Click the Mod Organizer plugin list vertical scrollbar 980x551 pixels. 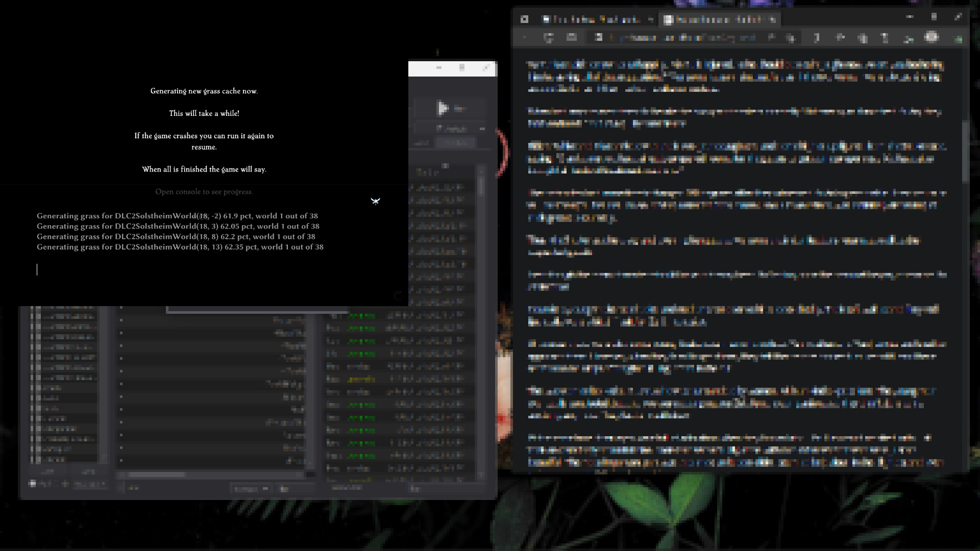click(x=481, y=321)
